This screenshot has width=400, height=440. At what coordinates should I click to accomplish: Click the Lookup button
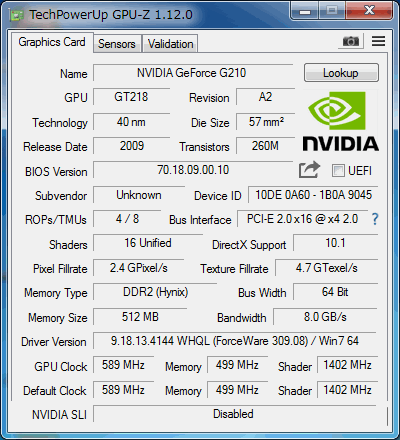[341, 73]
